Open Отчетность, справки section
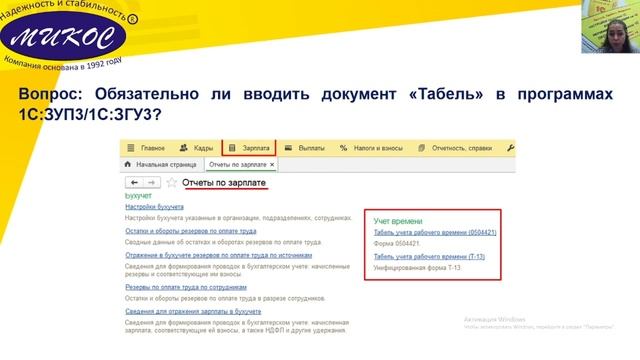 pos(456,148)
